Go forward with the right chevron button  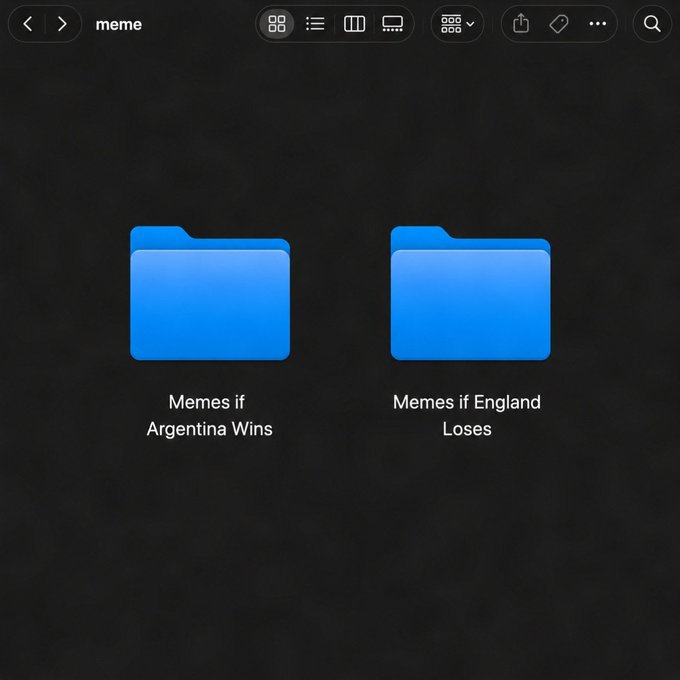(62, 24)
